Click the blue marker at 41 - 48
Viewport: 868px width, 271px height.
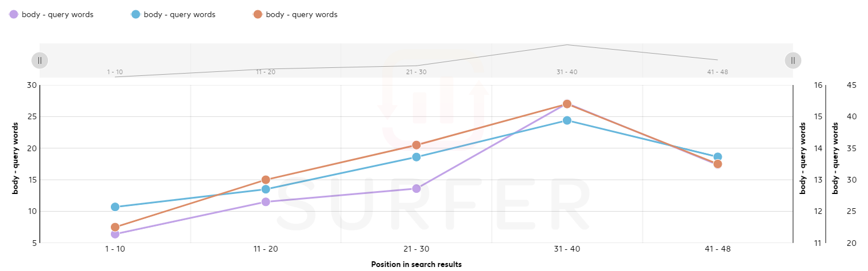(x=718, y=157)
